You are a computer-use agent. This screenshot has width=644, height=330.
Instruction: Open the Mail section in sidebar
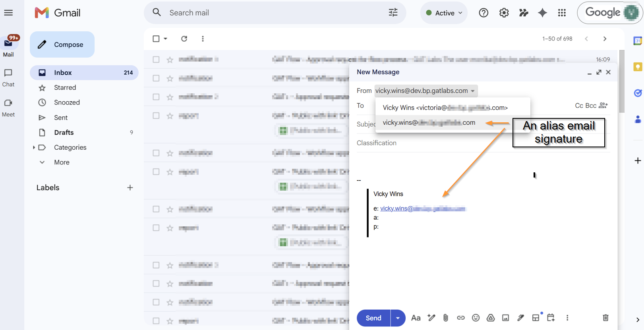pyautogui.click(x=8, y=46)
